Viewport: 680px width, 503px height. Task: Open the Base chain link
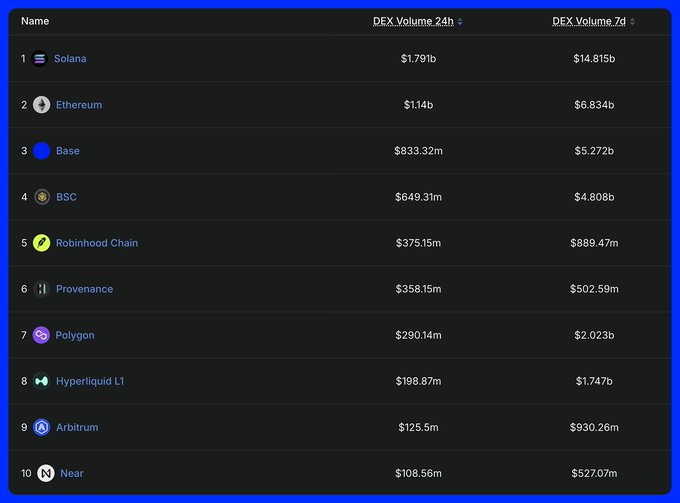68,151
